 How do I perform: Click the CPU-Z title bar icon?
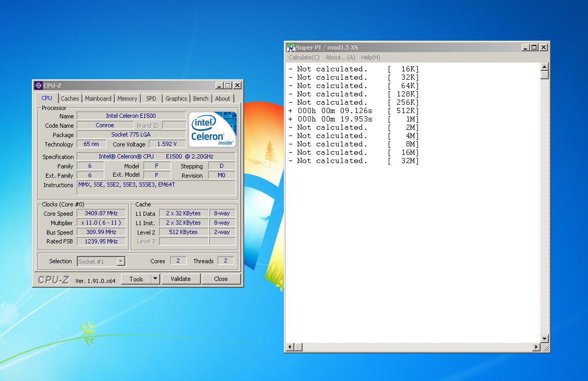pyautogui.click(x=38, y=85)
